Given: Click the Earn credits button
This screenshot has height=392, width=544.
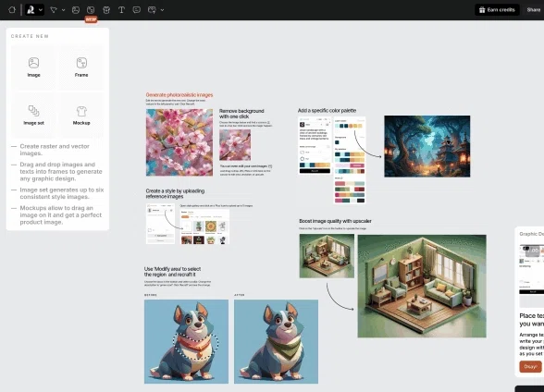Looking at the screenshot, I should [x=497, y=9].
